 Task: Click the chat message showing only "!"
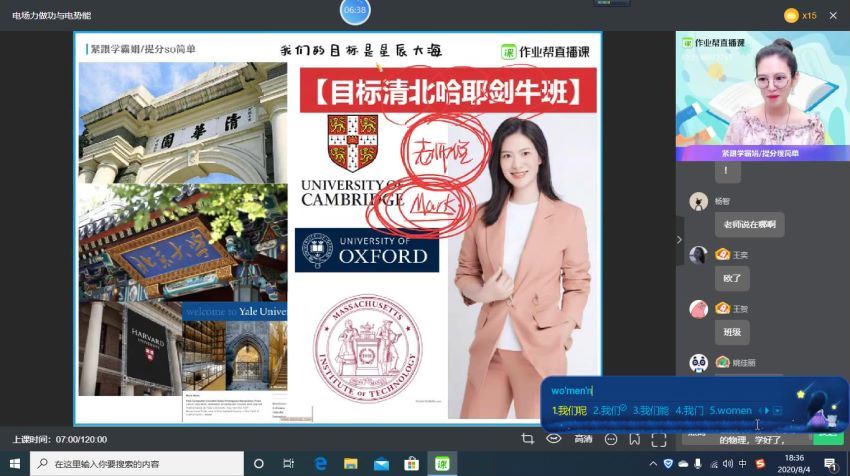pyautogui.click(x=727, y=171)
